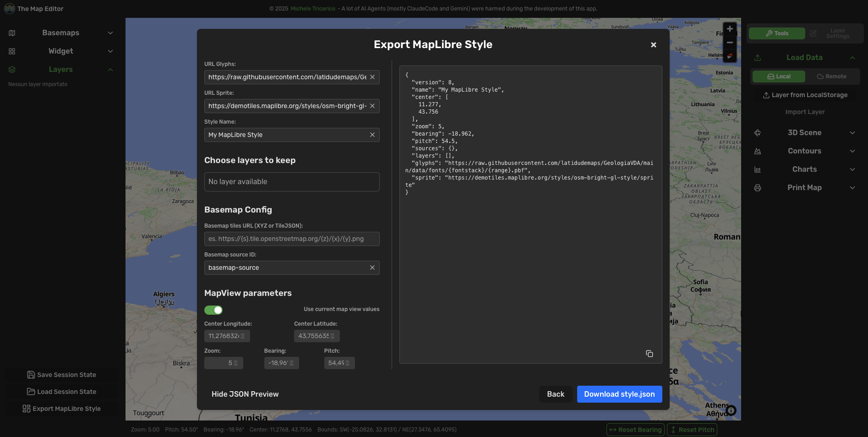
Task: Select the Tools tab
Action: 776,33
